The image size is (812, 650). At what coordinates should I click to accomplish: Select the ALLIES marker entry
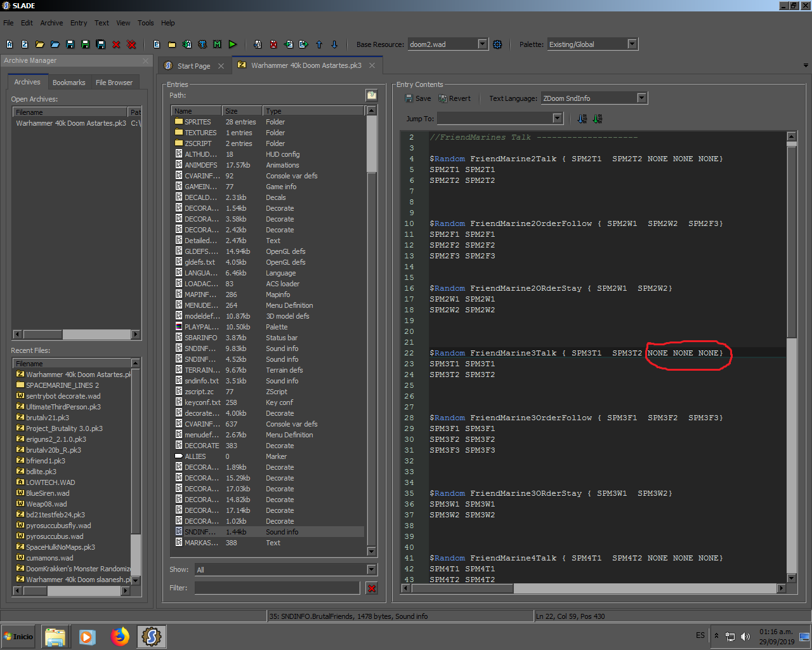point(268,456)
